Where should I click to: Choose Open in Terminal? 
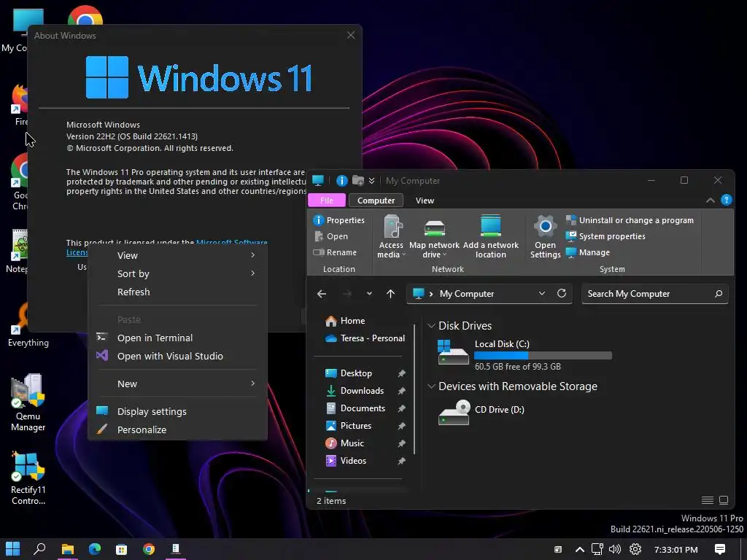(178, 338)
